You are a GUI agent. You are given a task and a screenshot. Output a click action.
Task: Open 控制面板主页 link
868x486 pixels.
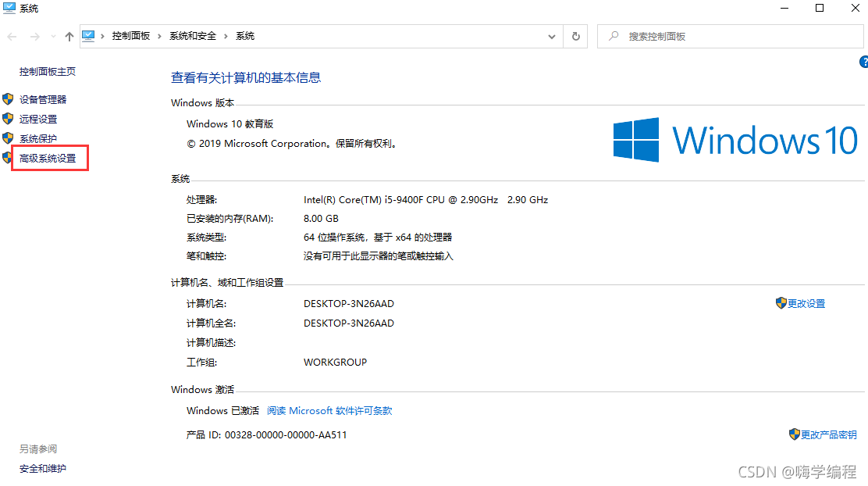[48, 71]
